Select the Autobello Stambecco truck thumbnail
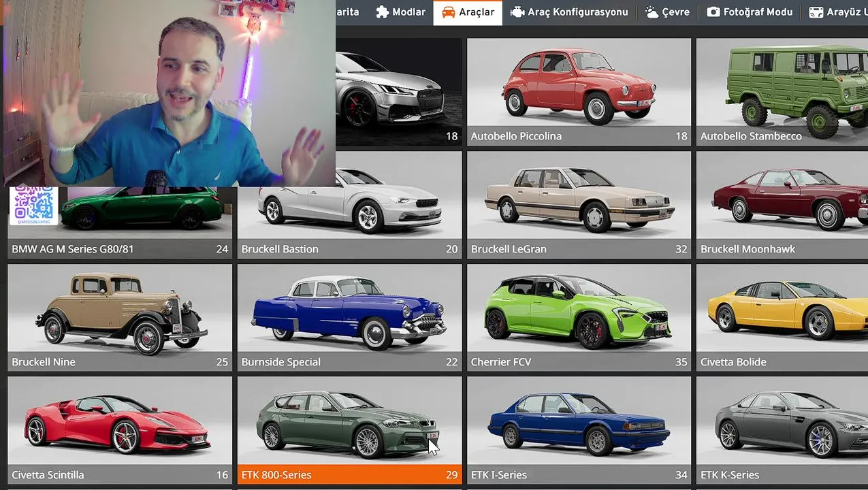Image resolution: width=868 pixels, height=490 pixels. 782,83
